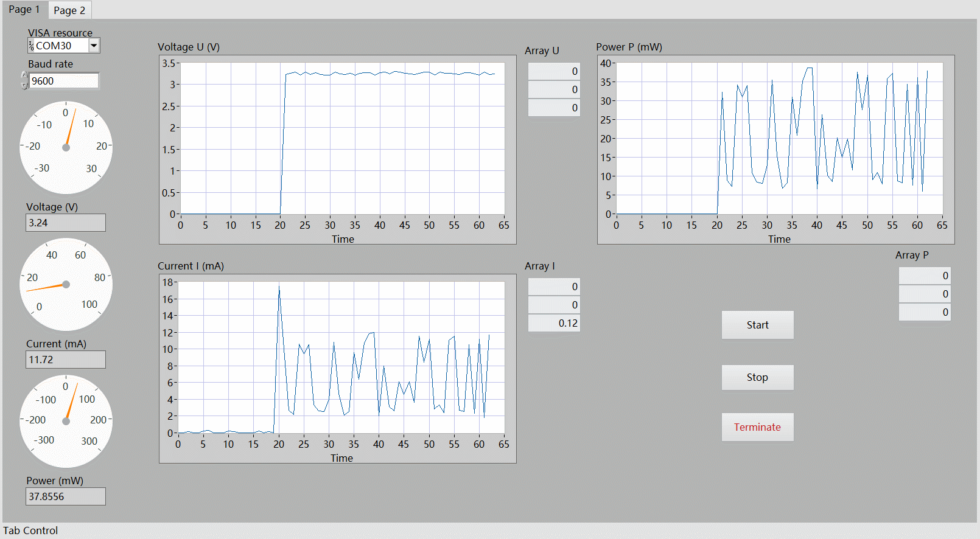This screenshot has height=539, width=980.
Task: Increment the Baud rate stepper up arrow
Action: point(25,75)
